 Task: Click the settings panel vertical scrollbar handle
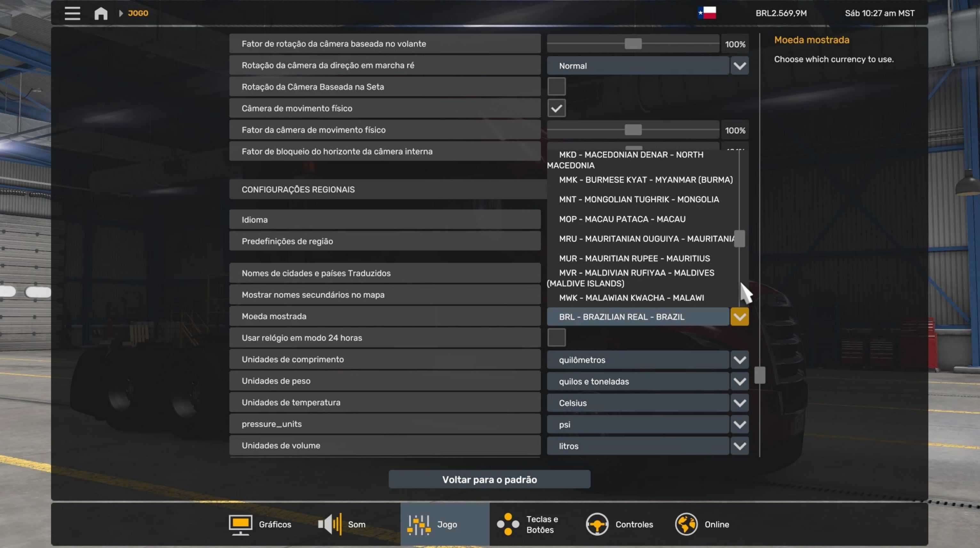759,375
